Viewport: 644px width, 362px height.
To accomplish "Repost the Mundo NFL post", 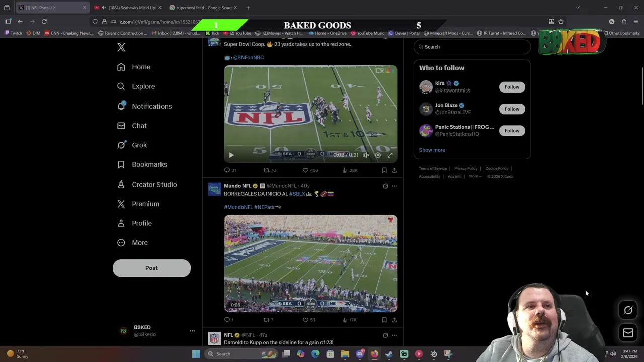I will 268,320.
